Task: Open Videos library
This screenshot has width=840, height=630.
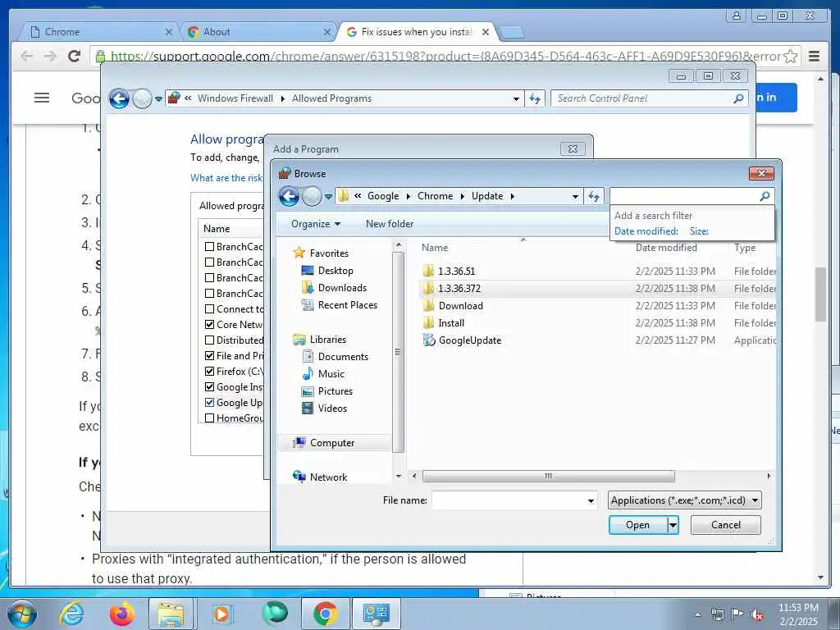Action: (x=332, y=409)
